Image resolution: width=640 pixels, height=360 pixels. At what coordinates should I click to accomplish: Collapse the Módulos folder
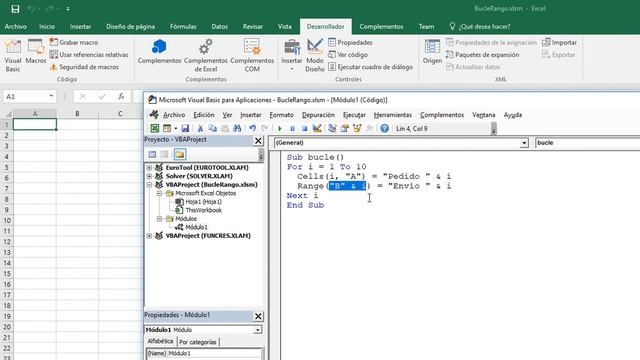[x=160, y=219]
